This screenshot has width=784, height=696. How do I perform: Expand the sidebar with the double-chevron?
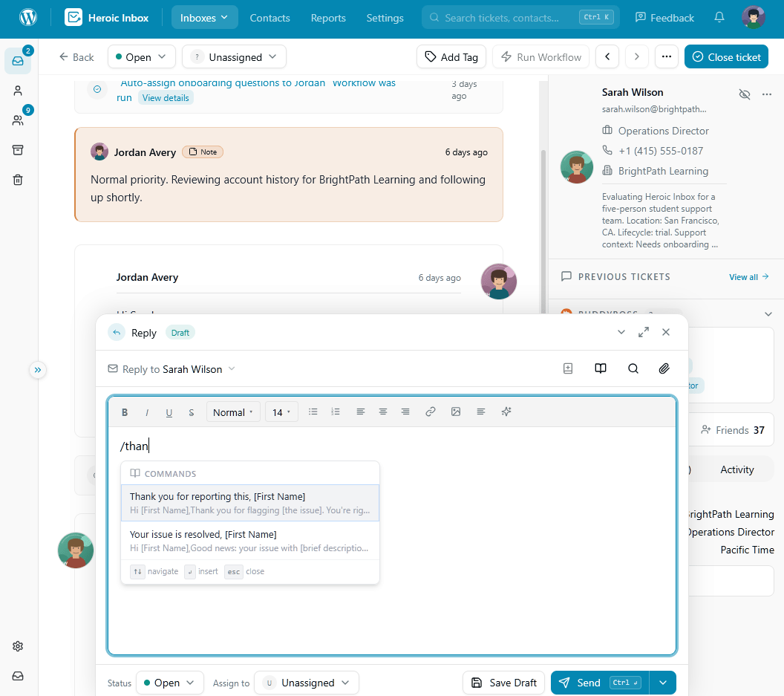click(x=38, y=370)
